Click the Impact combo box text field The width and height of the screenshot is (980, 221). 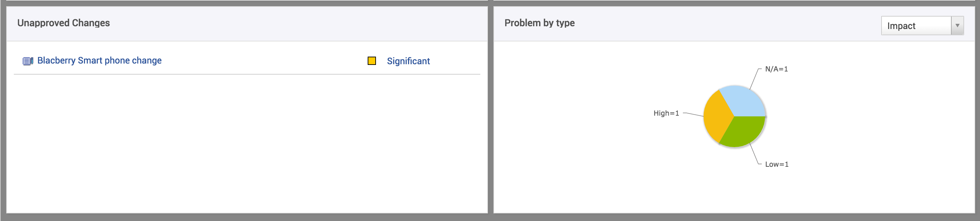[916, 26]
